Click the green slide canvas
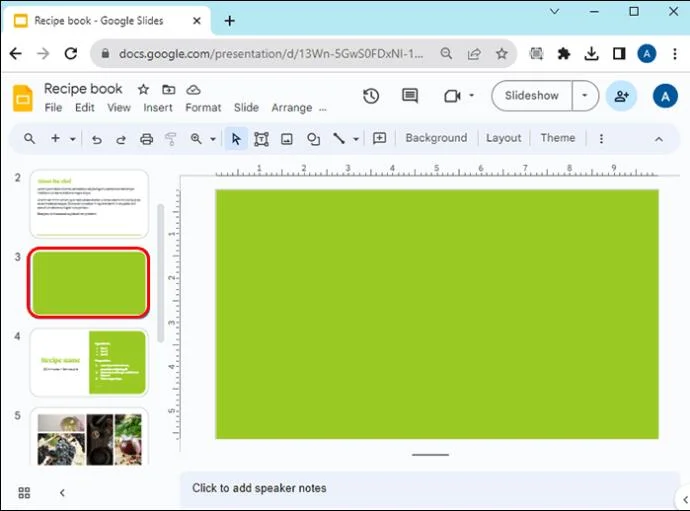 pyautogui.click(x=437, y=314)
